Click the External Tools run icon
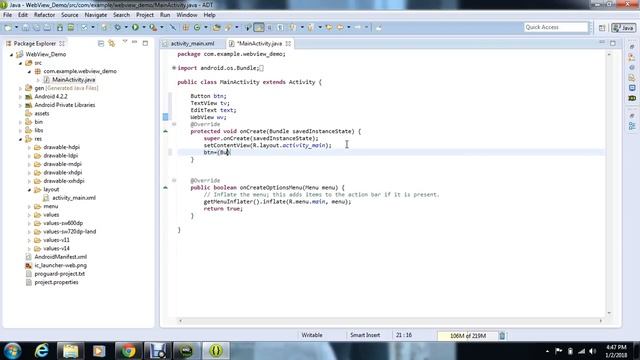Image resolution: width=640 pixels, height=360 pixels. coord(153,27)
